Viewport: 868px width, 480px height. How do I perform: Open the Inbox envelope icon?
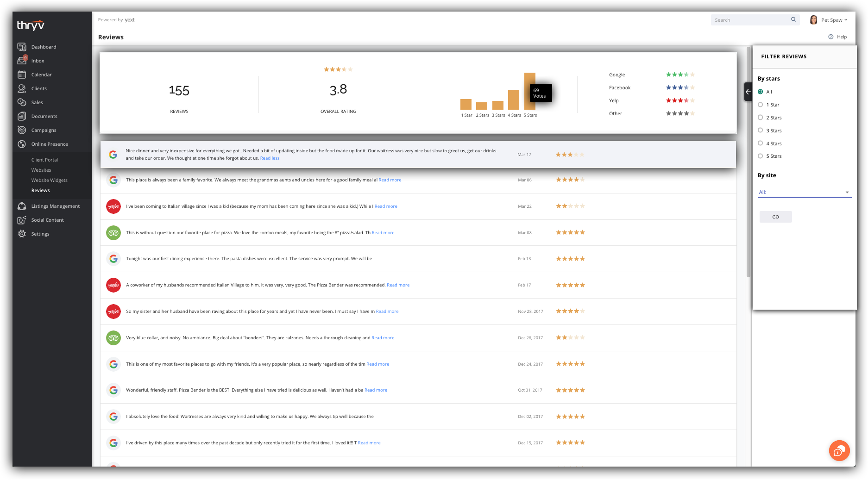pyautogui.click(x=22, y=61)
